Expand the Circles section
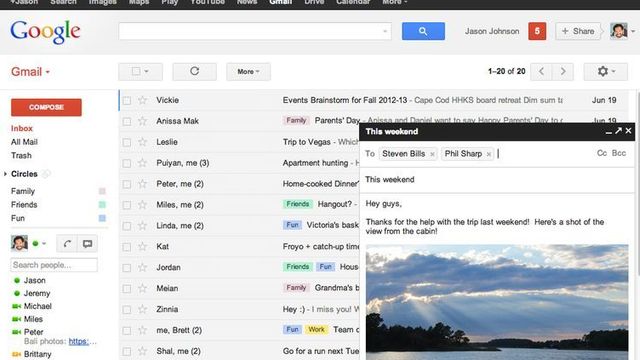This screenshot has width=640, height=360. 5,174
